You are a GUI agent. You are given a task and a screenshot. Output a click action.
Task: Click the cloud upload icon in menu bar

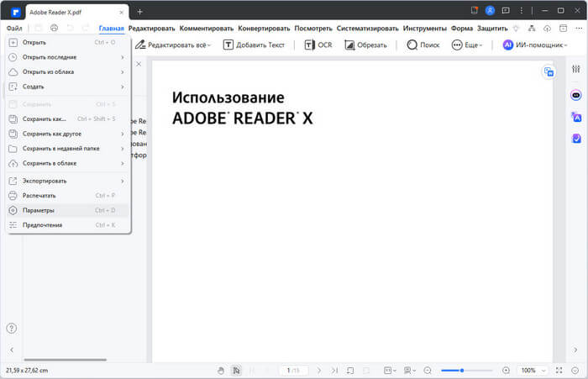point(547,28)
